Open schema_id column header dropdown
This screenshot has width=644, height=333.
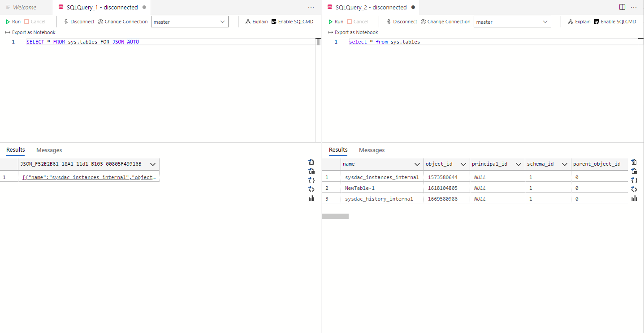tap(564, 164)
